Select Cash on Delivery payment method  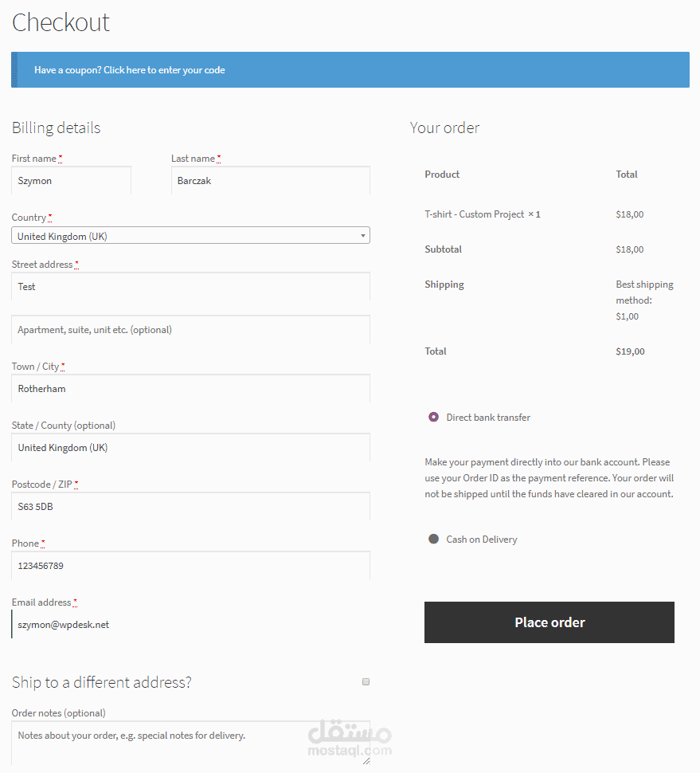(x=433, y=539)
